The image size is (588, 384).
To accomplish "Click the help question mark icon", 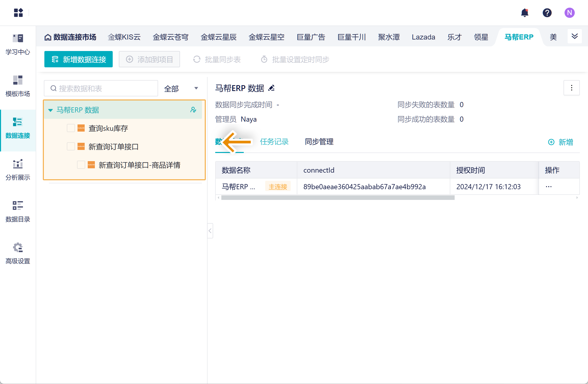I will click(x=547, y=13).
